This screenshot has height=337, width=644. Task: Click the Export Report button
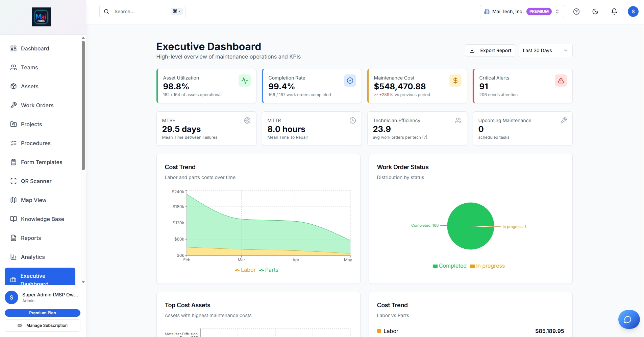click(x=491, y=50)
